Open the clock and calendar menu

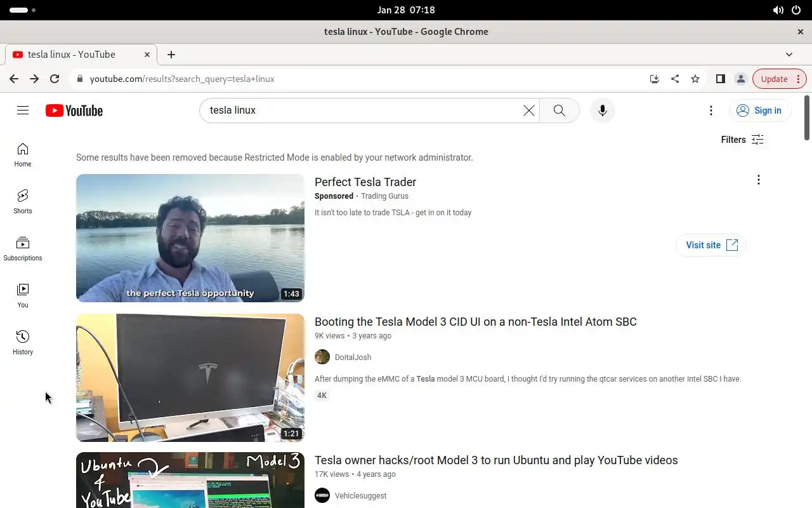pyautogui.click(x=406, y=10)
